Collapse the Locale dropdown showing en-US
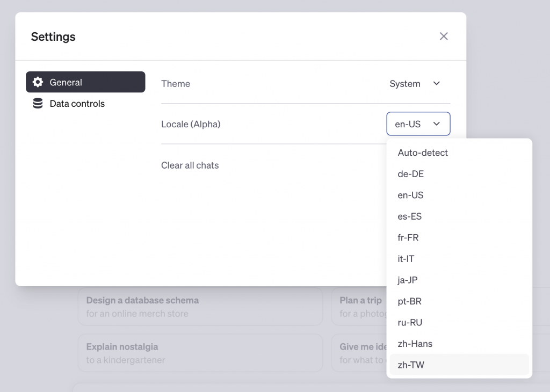The height and width of the screenshot is (392, 550). pos(418,124)
